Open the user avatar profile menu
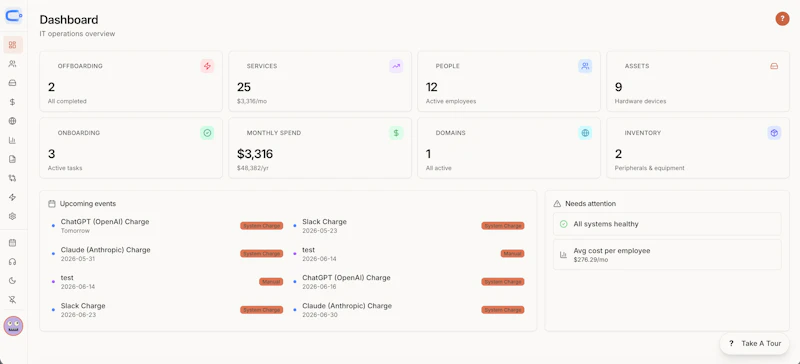The image size is (800, 364). 13,326
